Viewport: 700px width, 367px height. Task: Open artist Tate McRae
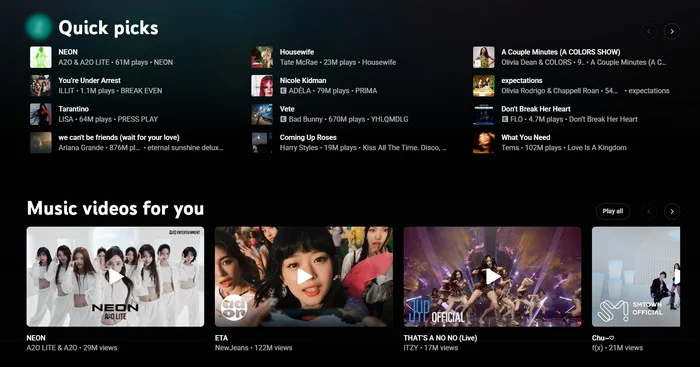tap(299, 63)
